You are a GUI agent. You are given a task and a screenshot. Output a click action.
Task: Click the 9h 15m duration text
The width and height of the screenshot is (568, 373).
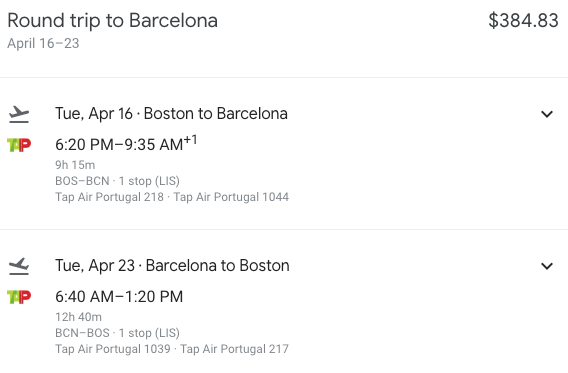click(x=75, y=165)
